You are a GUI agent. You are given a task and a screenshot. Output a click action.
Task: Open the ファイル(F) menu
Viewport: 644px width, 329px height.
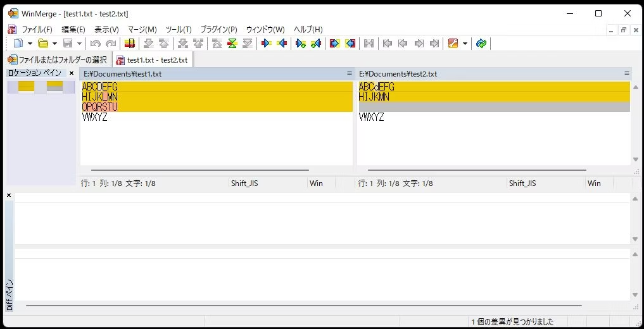tap(37, 30)
